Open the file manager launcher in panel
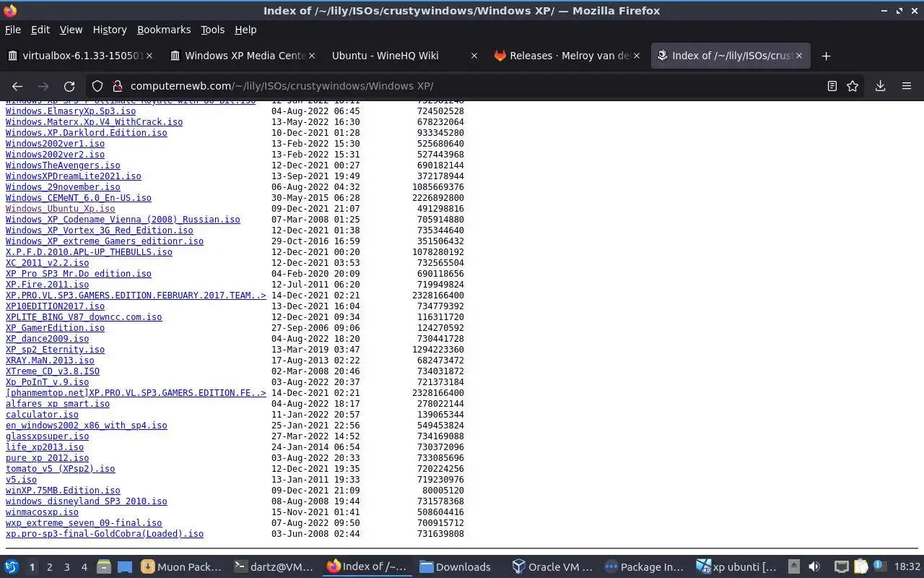The height and width of the screenshot is (578, 924). 103,567
